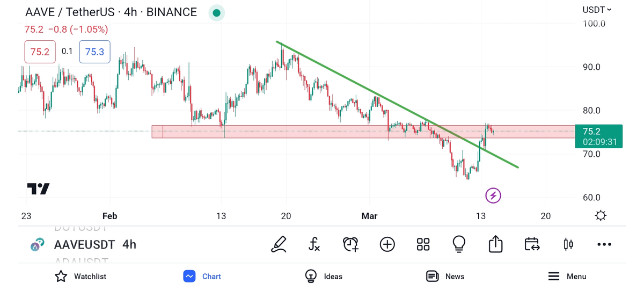Open the layout grid squares icon
644x290 pixels.
pos(423,244)
